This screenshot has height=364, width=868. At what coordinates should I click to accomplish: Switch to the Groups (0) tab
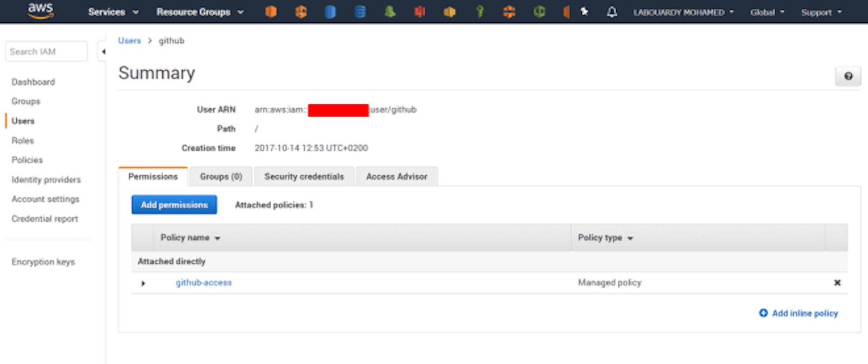point(221,177)
